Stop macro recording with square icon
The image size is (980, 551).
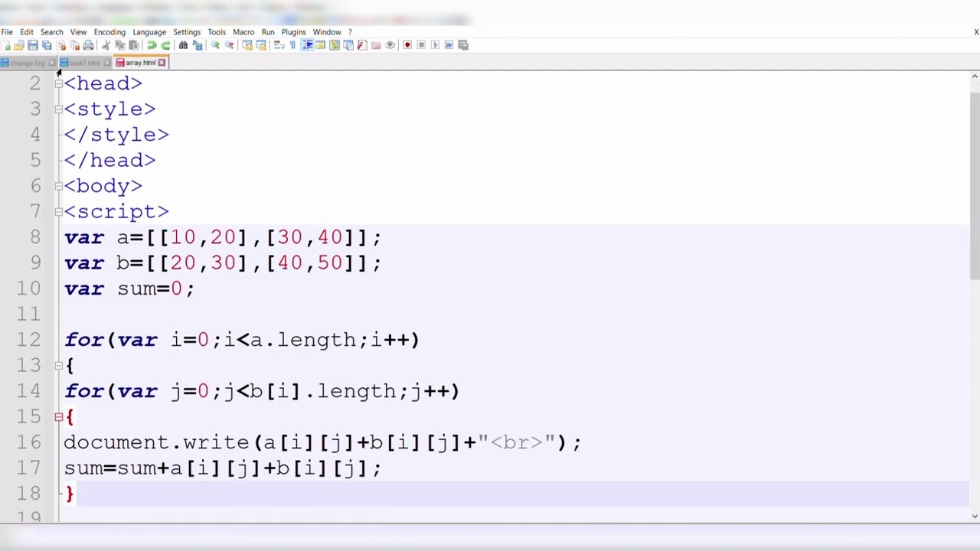[421, 45]
